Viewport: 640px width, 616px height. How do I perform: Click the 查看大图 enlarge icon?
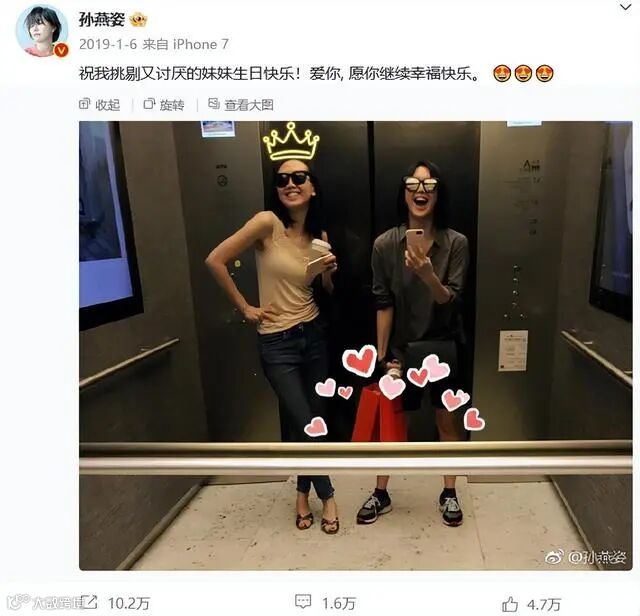(x=214, y=104)
